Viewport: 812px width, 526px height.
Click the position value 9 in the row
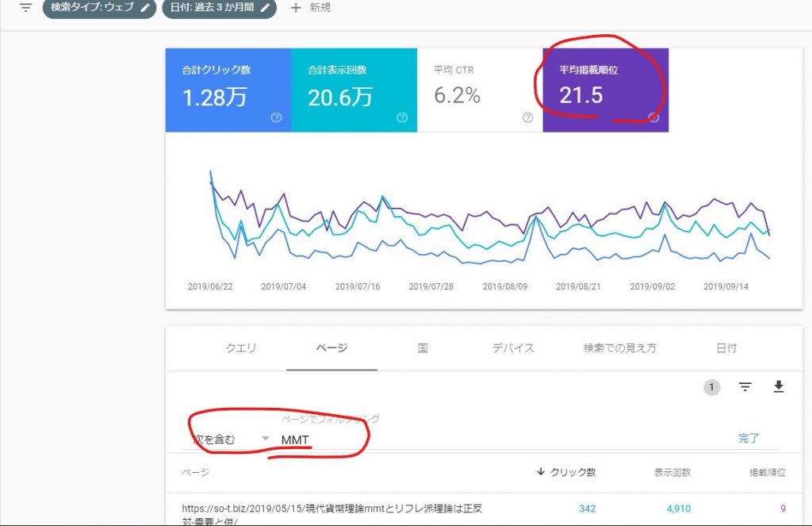point(783,509)
